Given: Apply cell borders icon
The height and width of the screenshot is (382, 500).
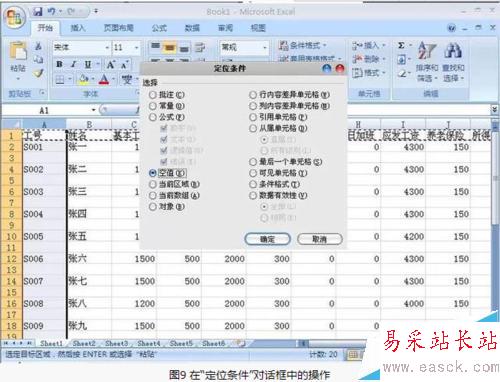Looking at the screenshot, I should point(60,79).
